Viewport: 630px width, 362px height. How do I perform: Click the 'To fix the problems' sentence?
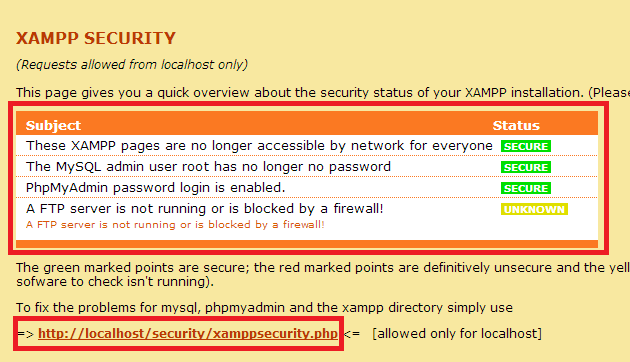(264, 308)
